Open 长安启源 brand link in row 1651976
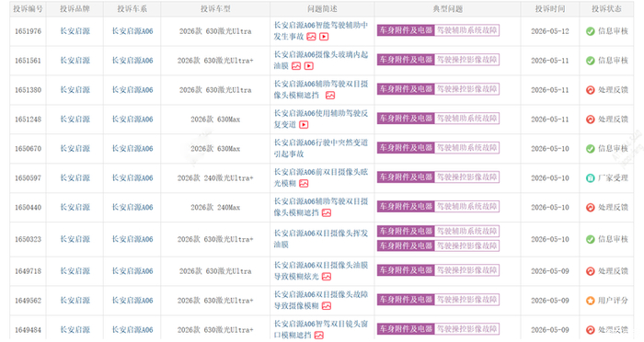Viewport: 644px width, 342px height. point(75,31)
